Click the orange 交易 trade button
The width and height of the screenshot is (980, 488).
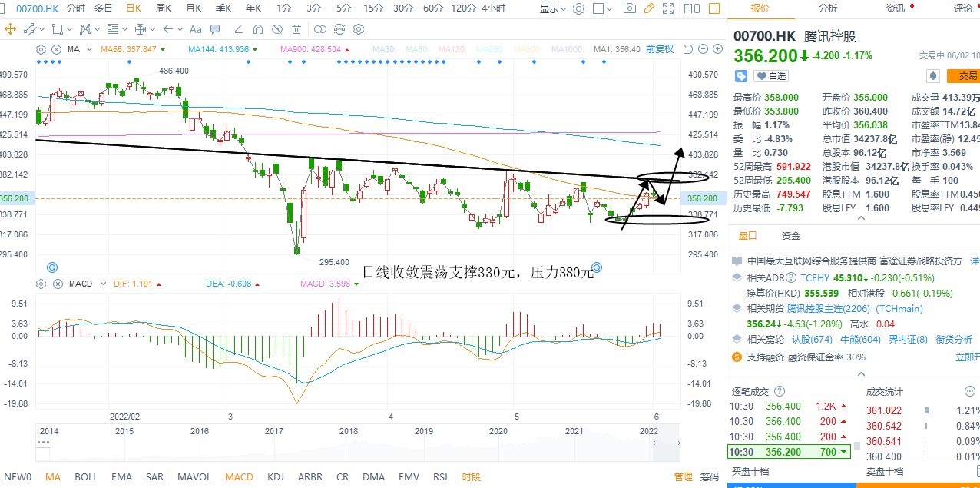tap(964, 76)
